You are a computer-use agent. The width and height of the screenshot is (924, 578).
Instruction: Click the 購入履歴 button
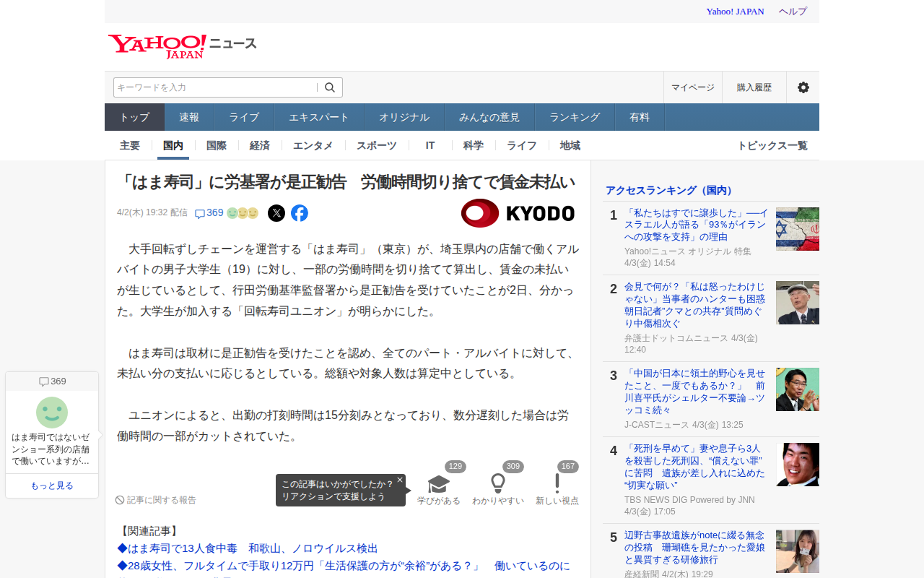(x=754, y=87)
